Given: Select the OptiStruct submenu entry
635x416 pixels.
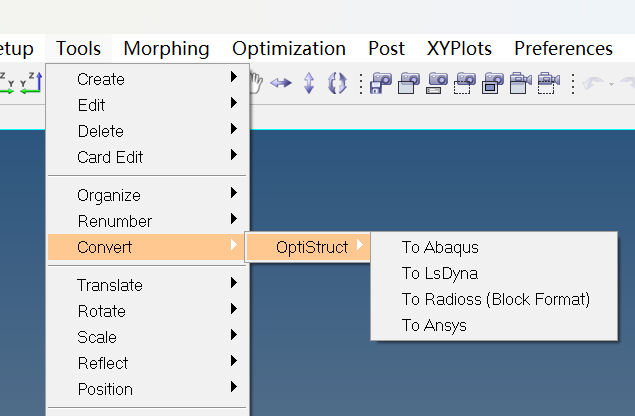Looking at the screenshot, I should [x=308, y=247].
